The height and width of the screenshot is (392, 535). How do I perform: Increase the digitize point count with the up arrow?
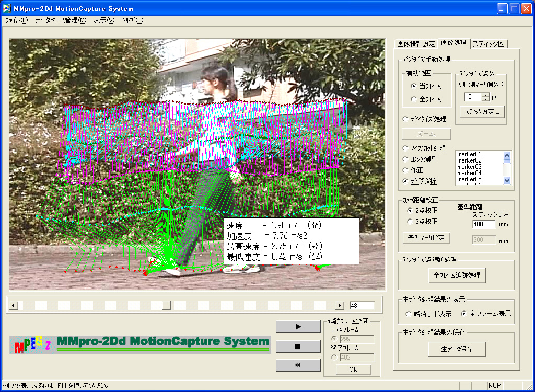click(485, 95)
